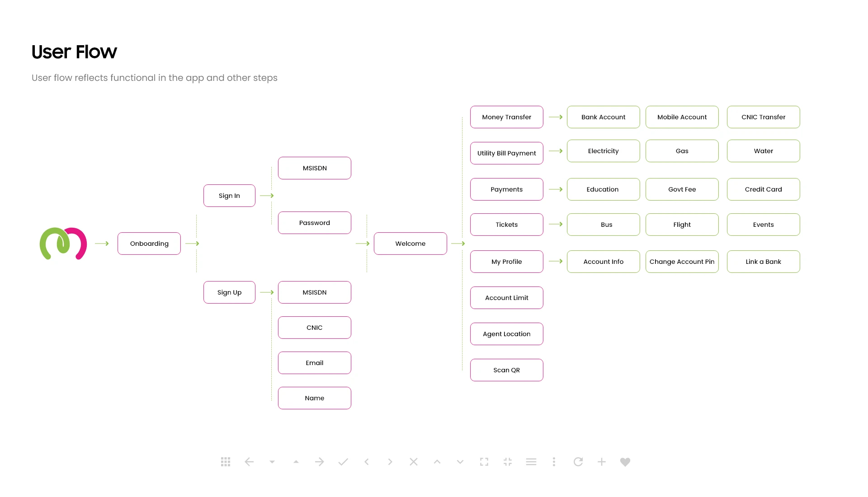Click the small down triangle caret
This screenshot has width=868, height=497.
(x=272, y=462)
